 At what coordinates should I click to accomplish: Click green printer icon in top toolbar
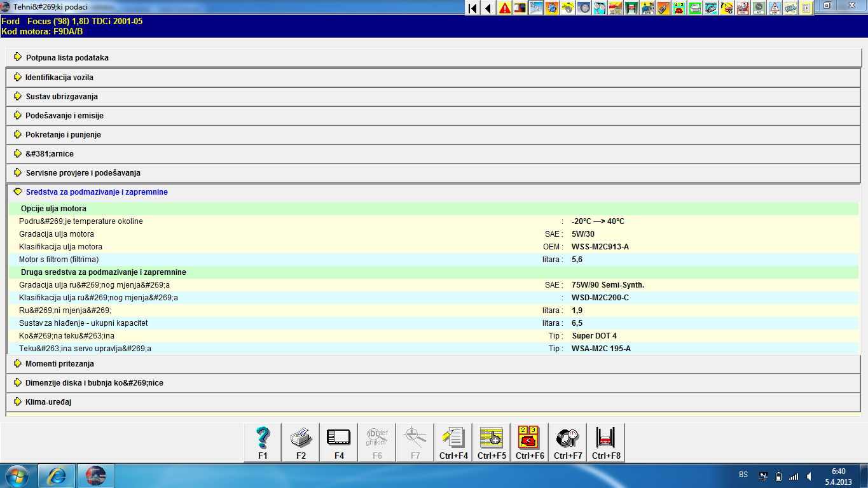click(x=695, y=8)
